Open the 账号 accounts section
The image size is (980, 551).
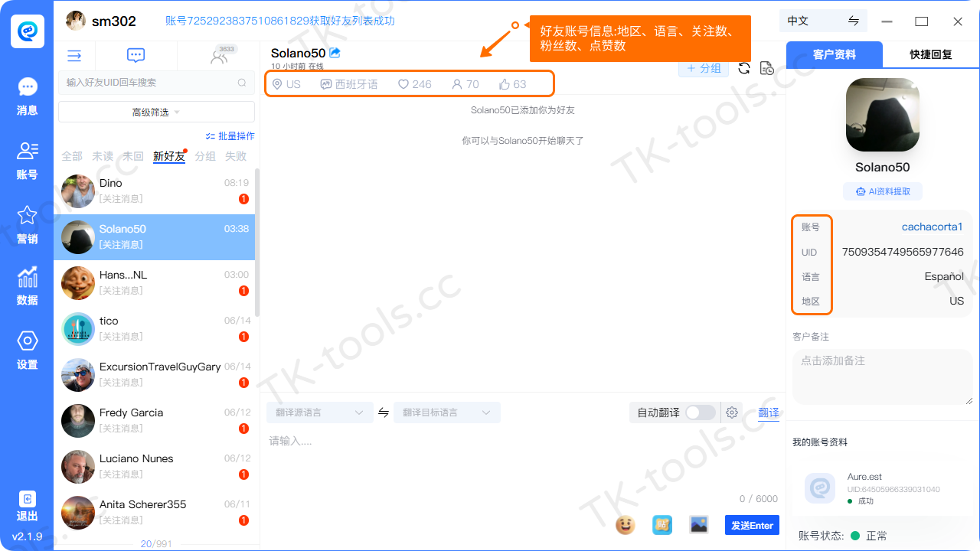(x=27, y=161)
